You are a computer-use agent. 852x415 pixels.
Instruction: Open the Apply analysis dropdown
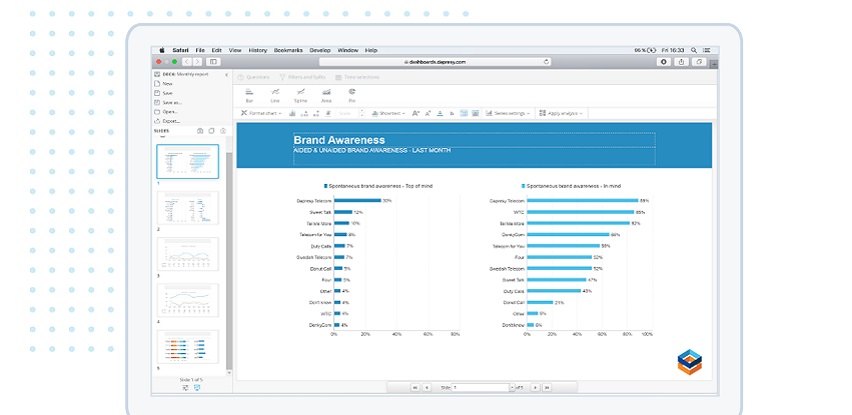coord(561,113)
